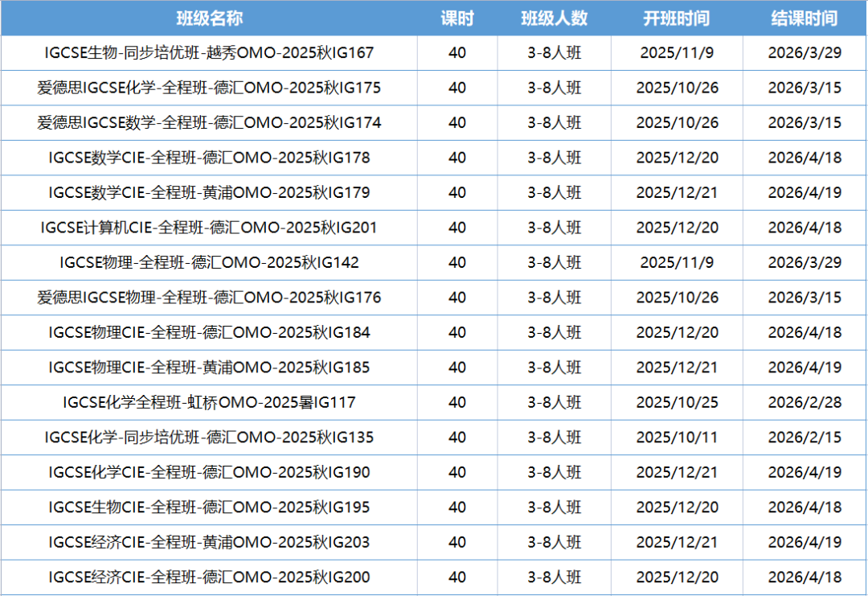Click the 2026/2/15 end date cell
Screen dimensions: 868x596
805,438
